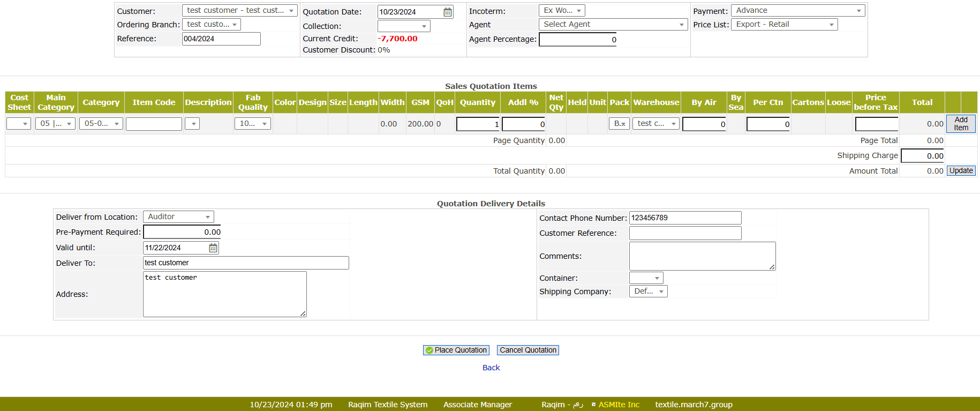Screen dimensions: 980x411
Task: Click the Shipping Charge field
Action: [x=922, y=156]
